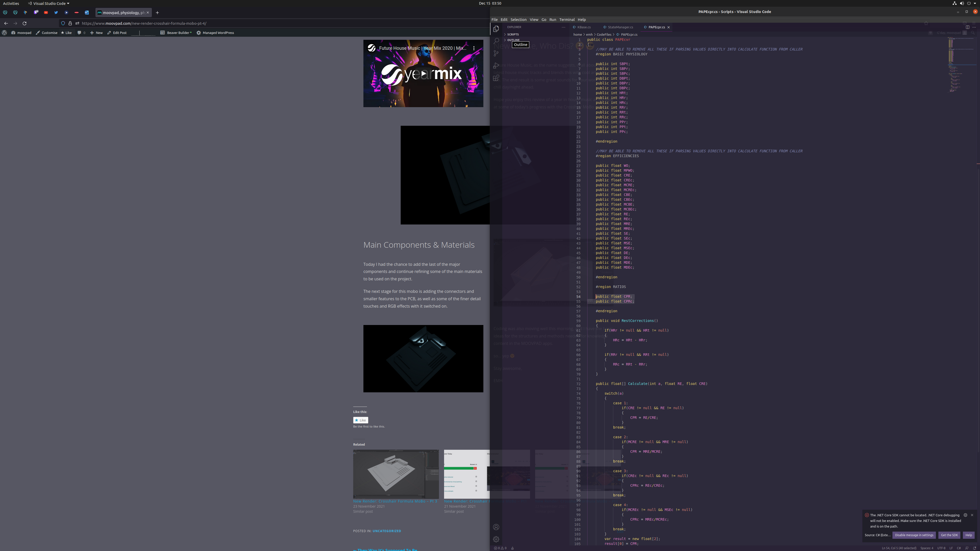
Task: Expand the OUTLINE section
Action: [x=511, y=40]
